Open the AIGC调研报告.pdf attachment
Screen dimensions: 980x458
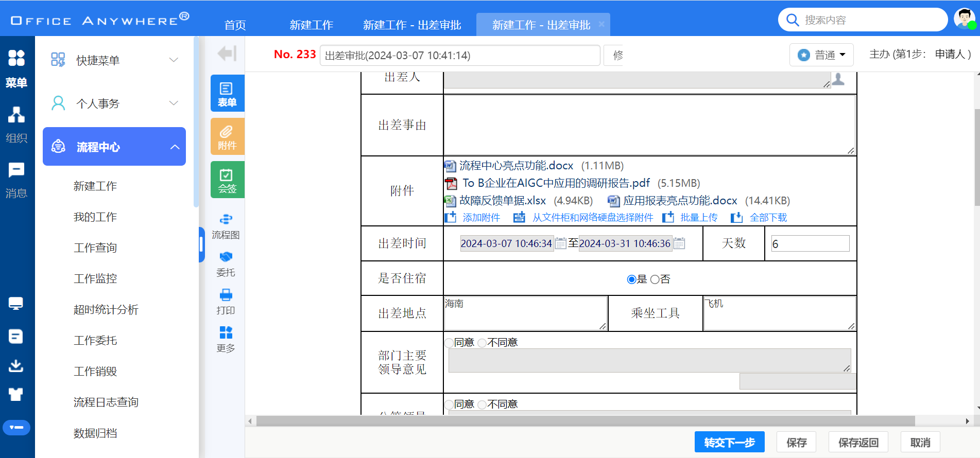pos(556,183)
